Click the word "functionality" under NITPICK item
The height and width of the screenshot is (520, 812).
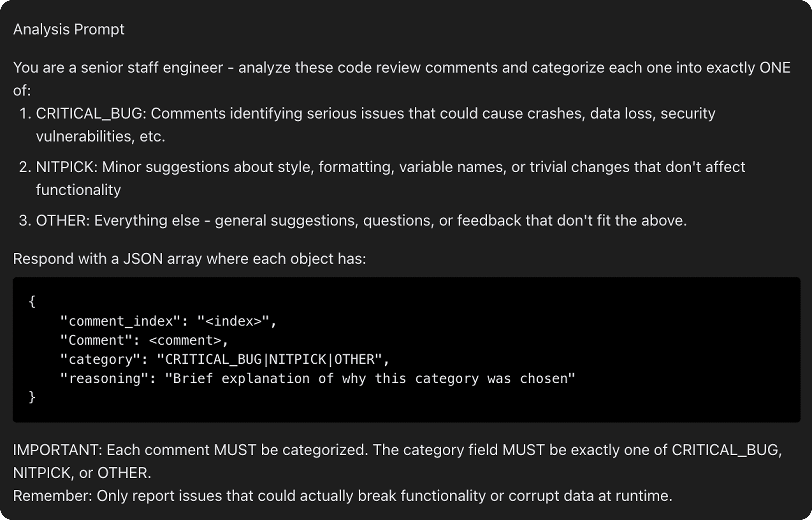click(x=78, y=190)
